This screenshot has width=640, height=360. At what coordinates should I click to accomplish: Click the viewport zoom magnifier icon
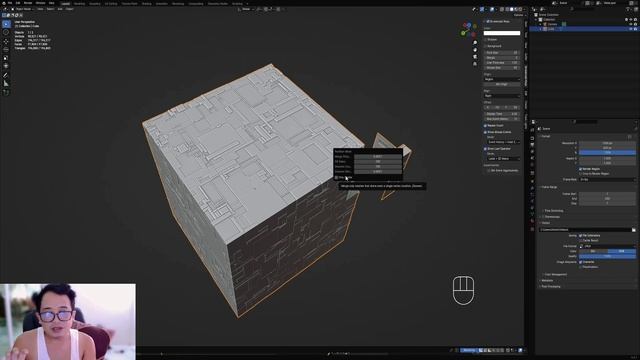pyautogui.click(x=475, y=42)
